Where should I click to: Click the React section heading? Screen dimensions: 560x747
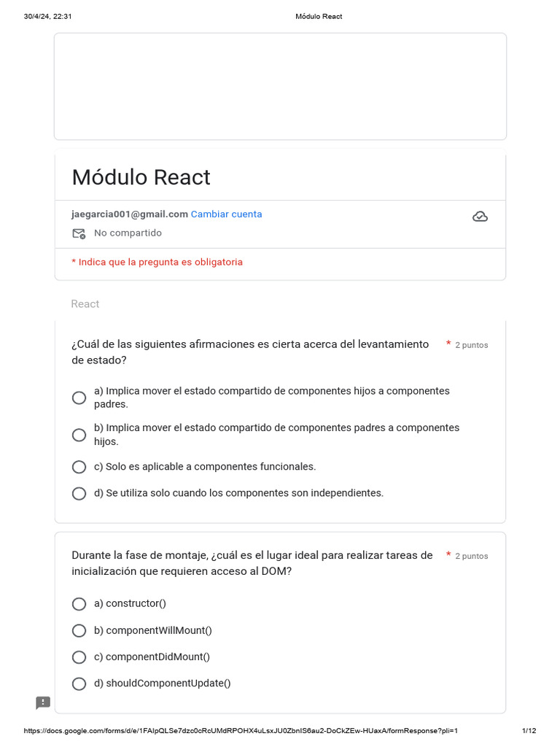85,304
